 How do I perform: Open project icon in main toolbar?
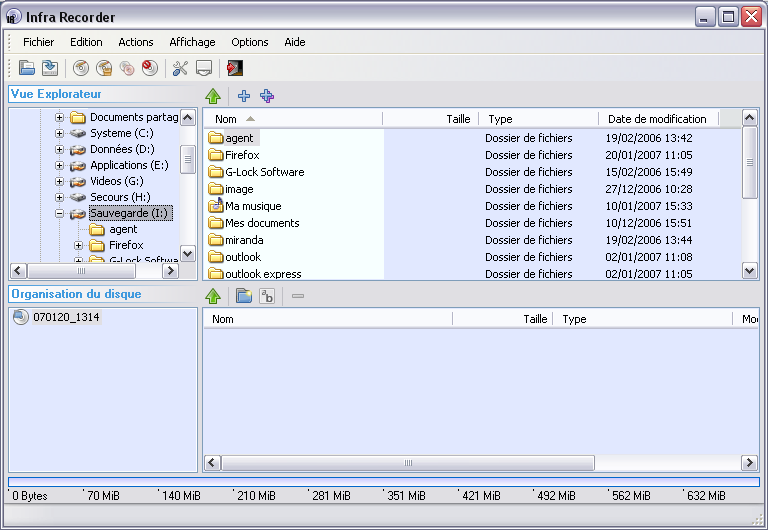point(26,68)
